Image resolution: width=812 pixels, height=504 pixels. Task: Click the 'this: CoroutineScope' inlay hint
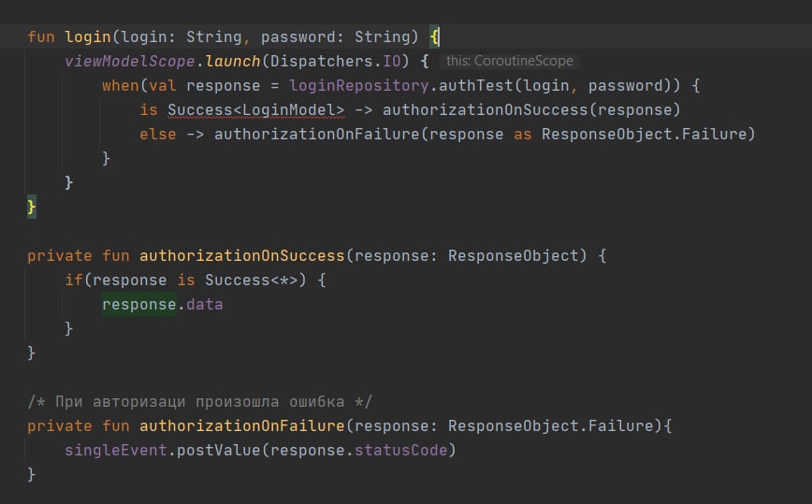(x=510, y=61)
